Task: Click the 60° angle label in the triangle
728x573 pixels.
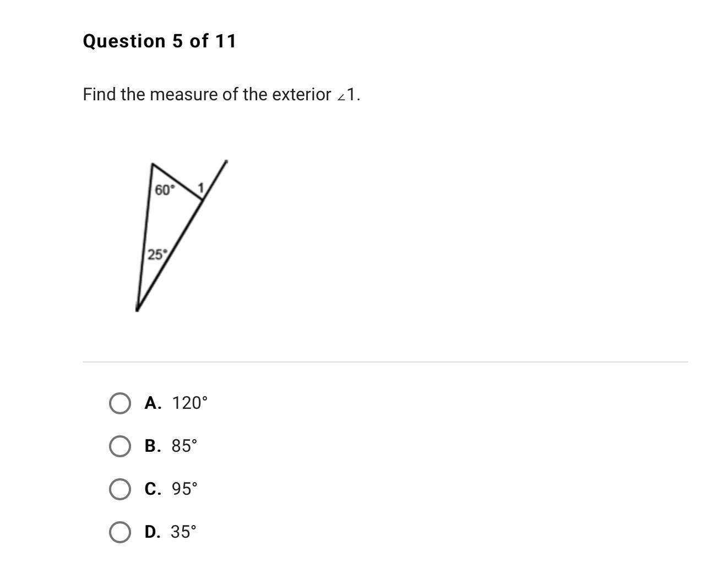Action: [164, 190]
